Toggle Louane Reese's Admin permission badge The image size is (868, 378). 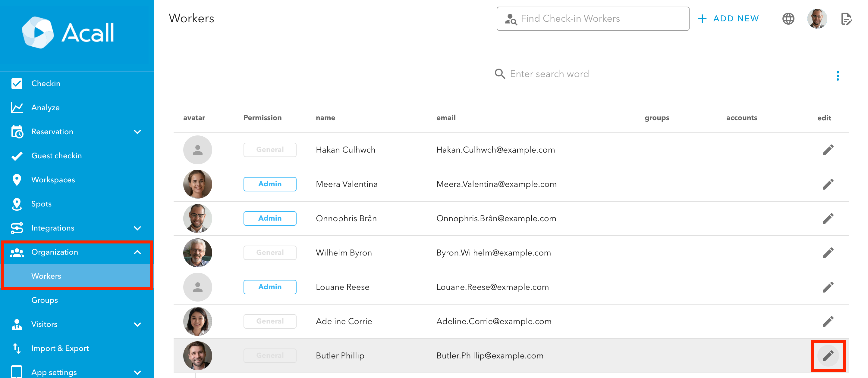tap(269, 287)
